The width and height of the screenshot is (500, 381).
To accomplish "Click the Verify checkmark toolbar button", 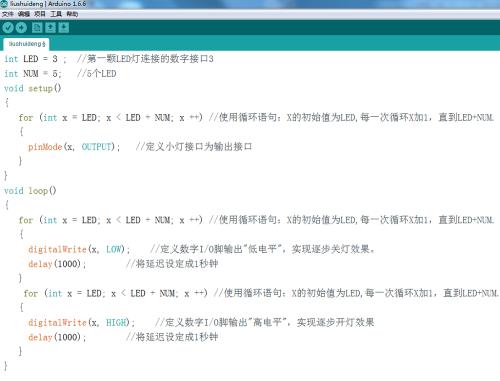I will (7, 28).
